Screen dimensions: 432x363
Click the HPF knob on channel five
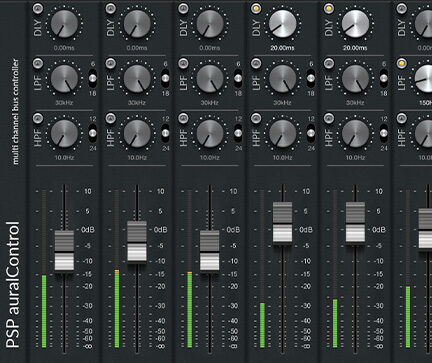[355, 133]
